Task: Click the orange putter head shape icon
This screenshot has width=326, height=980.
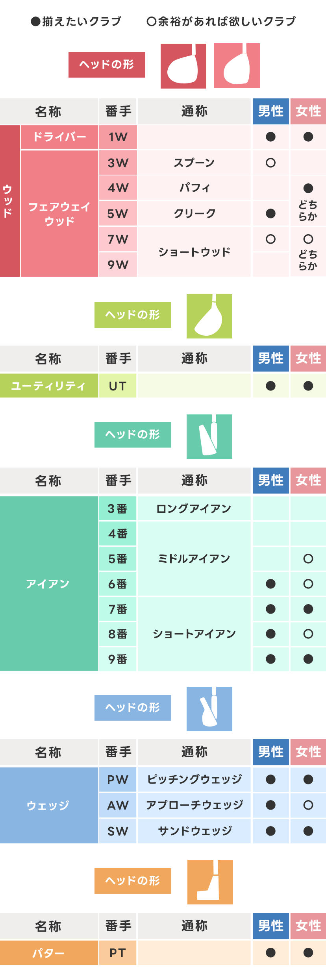Action: (210, 882)
